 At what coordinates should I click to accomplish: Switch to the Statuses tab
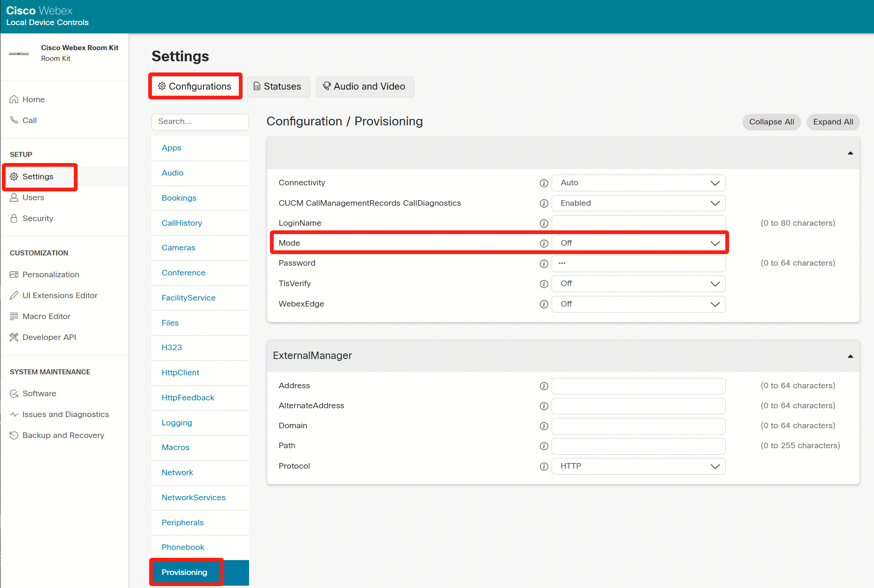click(278, 86)
